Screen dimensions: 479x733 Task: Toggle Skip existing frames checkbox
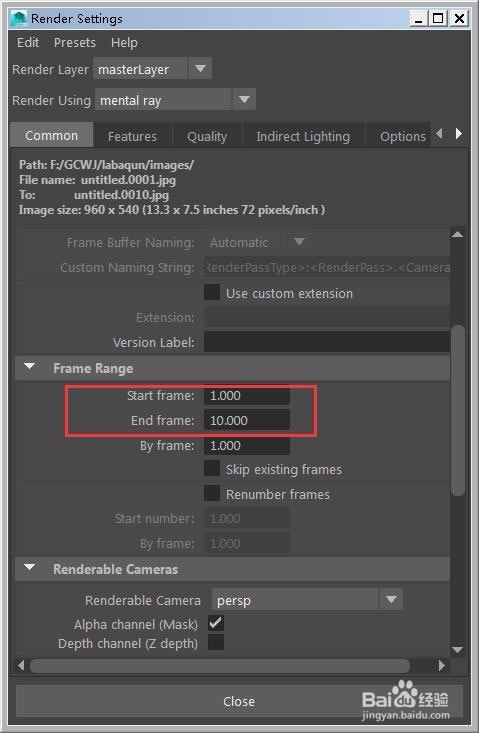point(212,468)
